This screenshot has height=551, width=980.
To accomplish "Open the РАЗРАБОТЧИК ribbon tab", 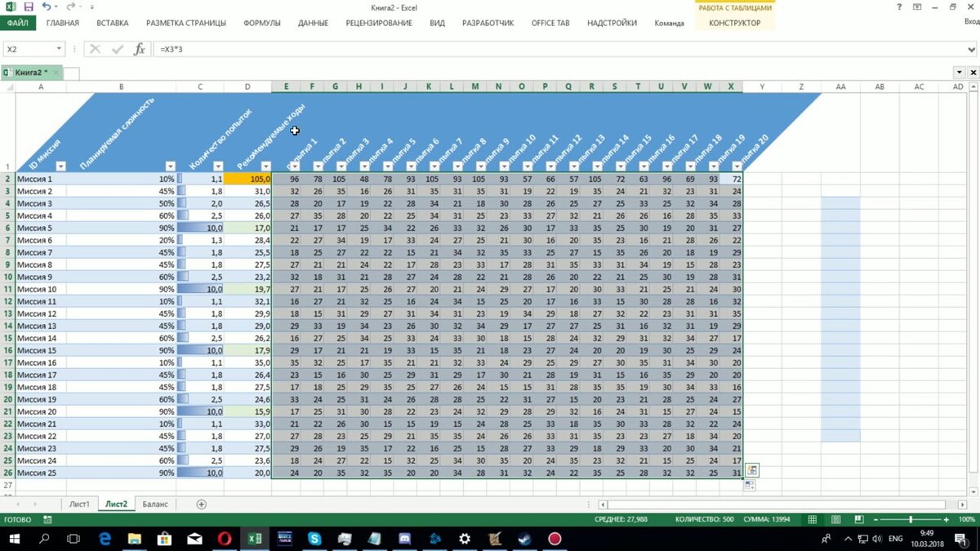I will pos(488,23).
